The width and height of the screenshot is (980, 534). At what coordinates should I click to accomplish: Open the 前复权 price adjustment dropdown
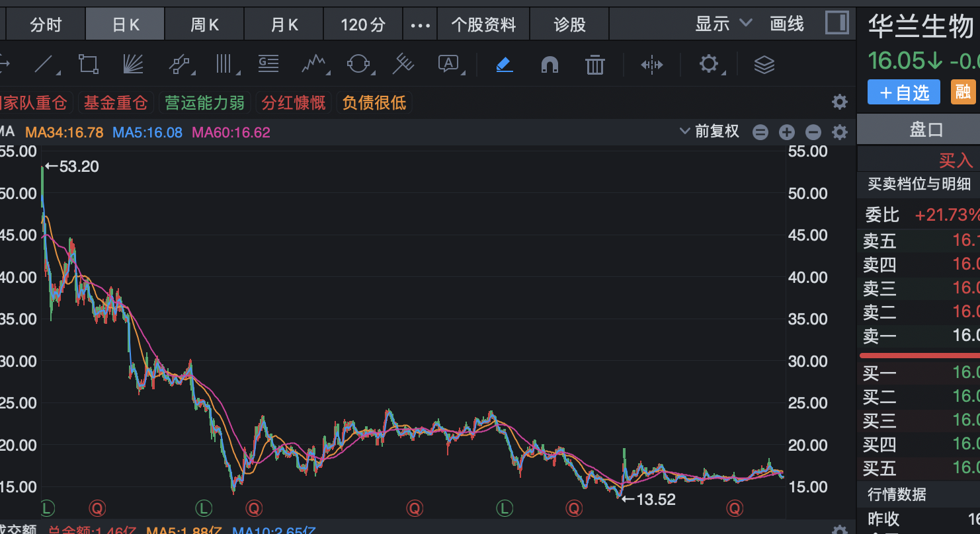[x=709, y=132]
